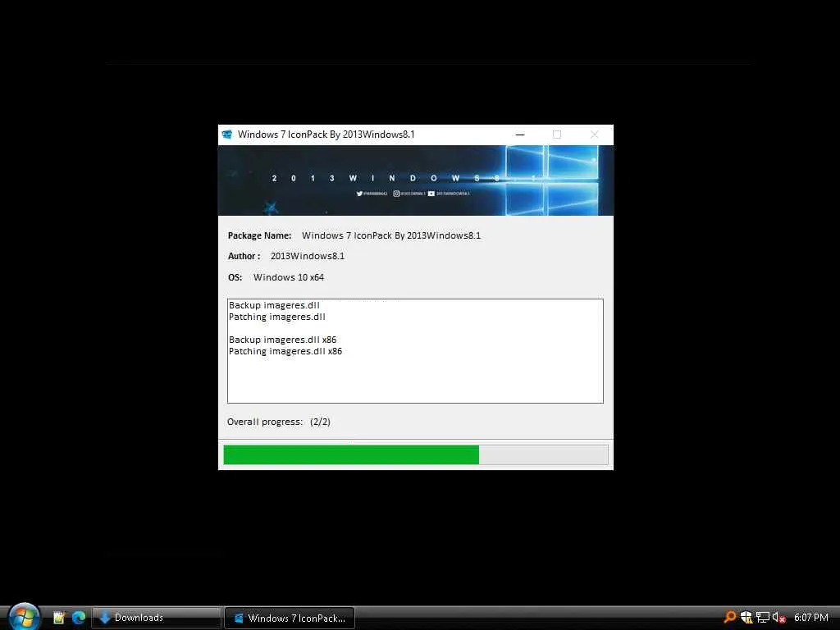Viewport: 840px width, 630px height.
Task: Click the YouTube icon in banner
Action: [431, 194]
